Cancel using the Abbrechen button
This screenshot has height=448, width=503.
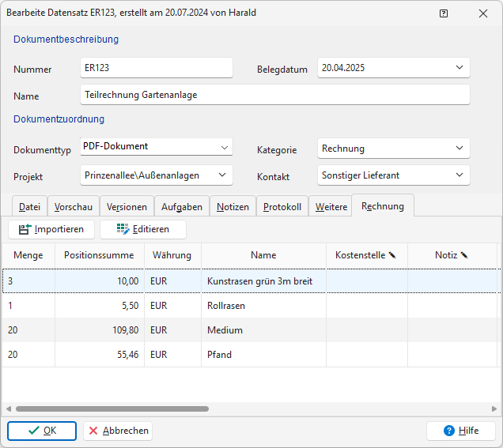(x=118, y=431)
